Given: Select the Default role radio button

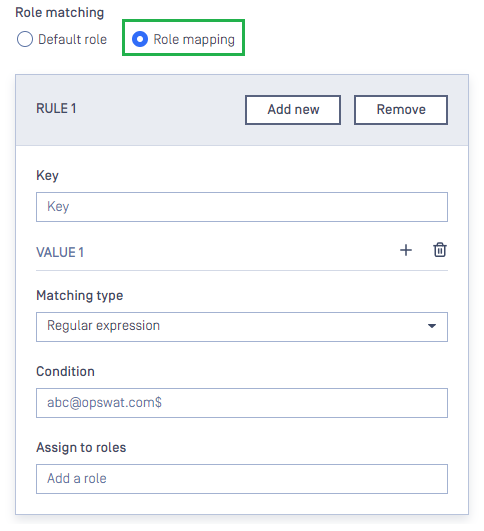Looking at the screenshot, I should point(25,39).
